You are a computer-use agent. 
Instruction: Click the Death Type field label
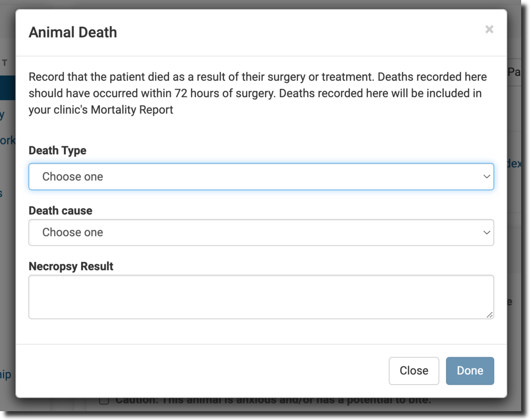(57, 151)
